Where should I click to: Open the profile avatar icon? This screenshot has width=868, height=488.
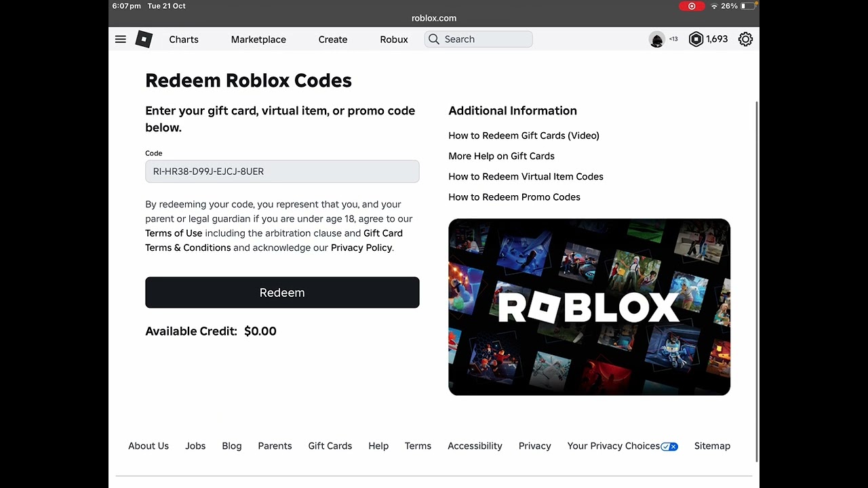coord(656,39)
